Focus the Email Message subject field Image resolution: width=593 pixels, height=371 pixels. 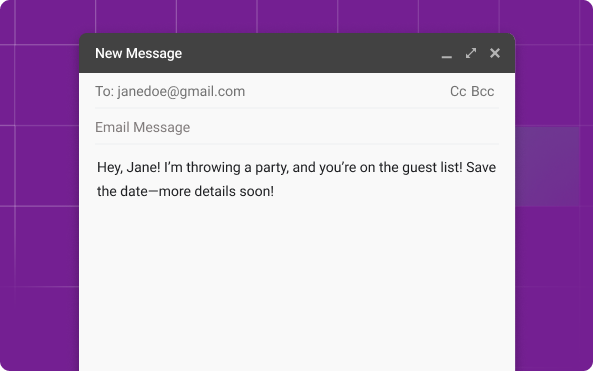pyautogui.click(x=297, y=127)
